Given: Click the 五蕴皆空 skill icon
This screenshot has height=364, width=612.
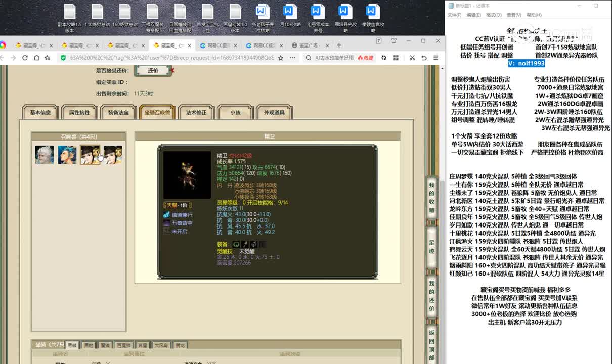Looking at the screenshot, I should 167,223.
